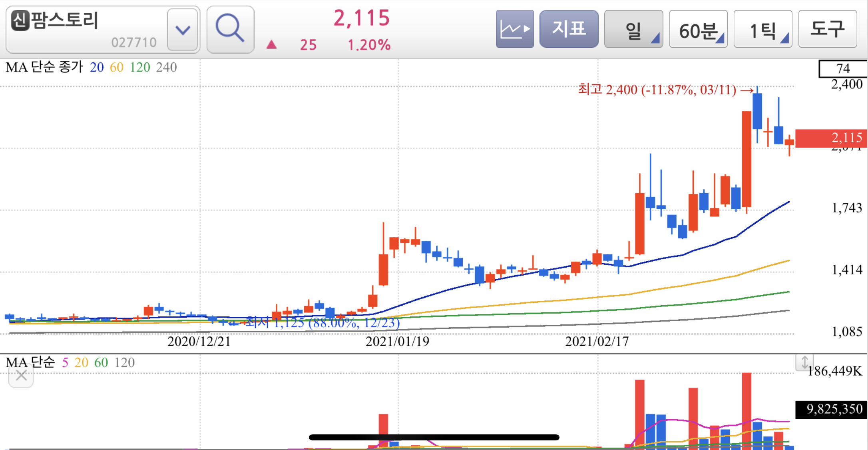Viewport: 868px width, 450px height.
Task: Open the 도구 tools button
Action: pyautogui.click(x=828, y=29)
